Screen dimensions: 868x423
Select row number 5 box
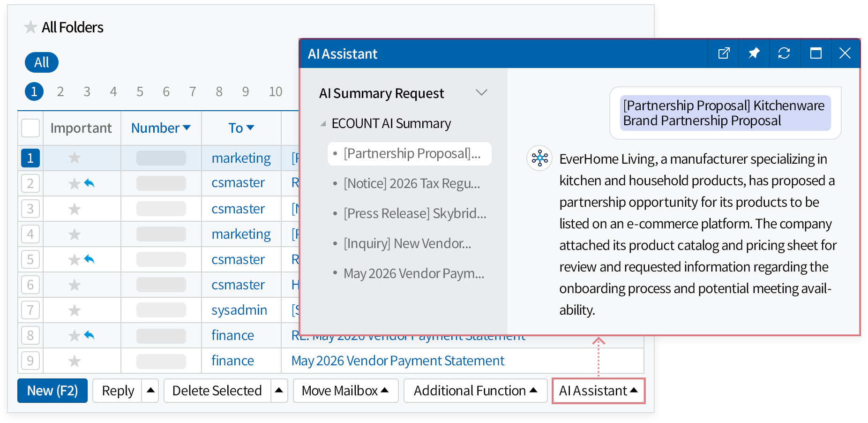point(30,259)
